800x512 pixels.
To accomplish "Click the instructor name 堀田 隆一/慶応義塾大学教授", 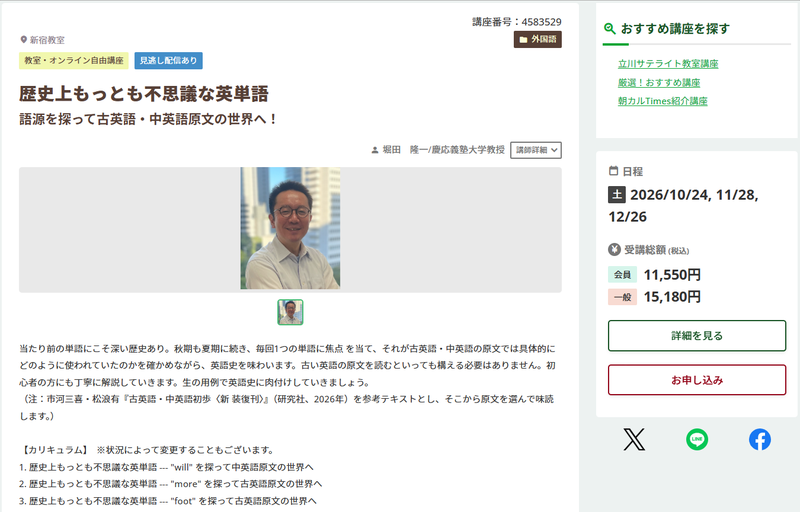I will (x=443, y=150).
